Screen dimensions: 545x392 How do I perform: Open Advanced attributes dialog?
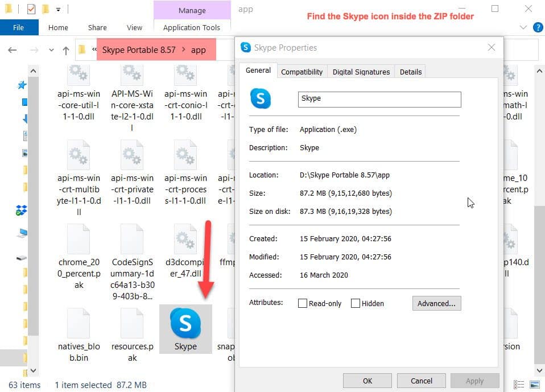(x=436, y=303)
